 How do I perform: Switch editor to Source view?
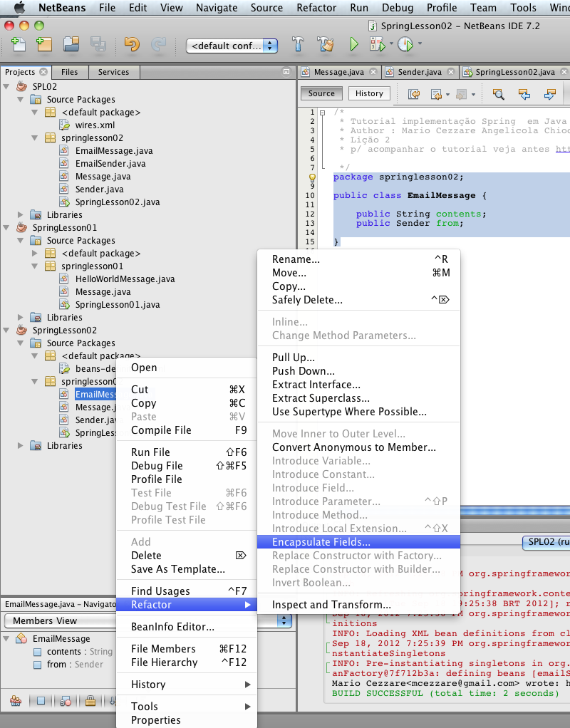[x=321, y=93]
